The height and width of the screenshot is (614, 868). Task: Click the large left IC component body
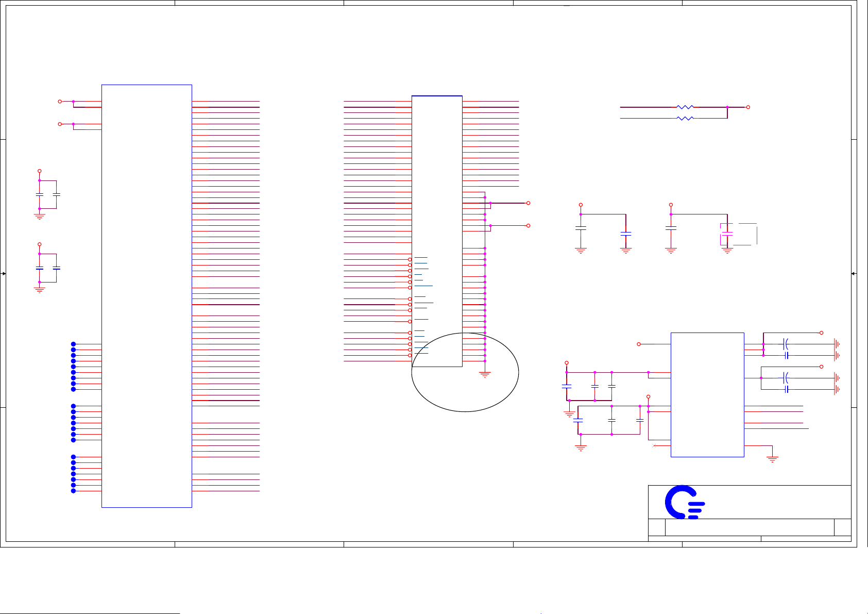[147, 296]
